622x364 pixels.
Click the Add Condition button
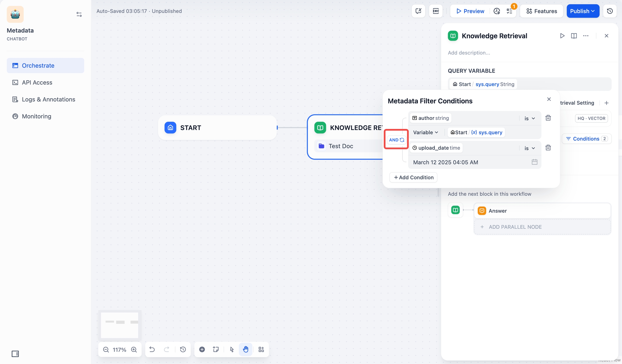(x=413, y=177)
